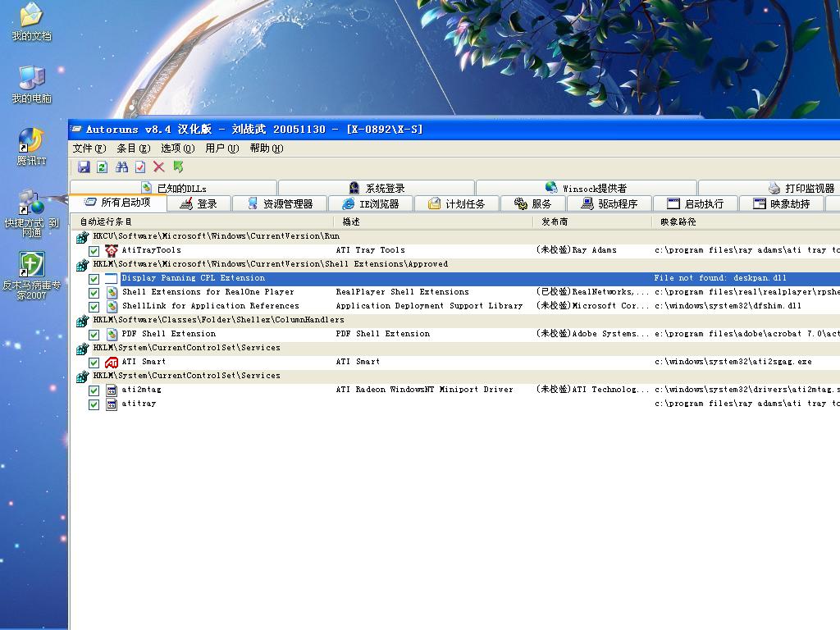840x630 pixels.
Task: Open the 帮助(H) menu
Action: point(266,148)
